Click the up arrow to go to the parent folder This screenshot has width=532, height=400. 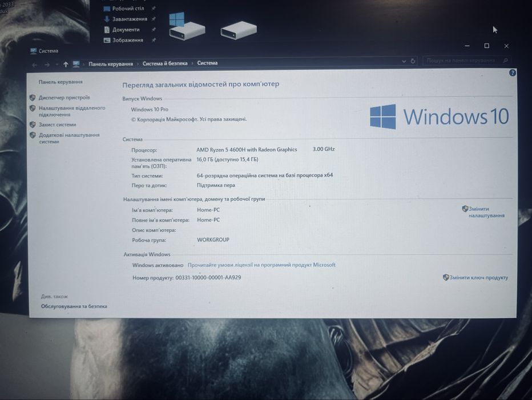tap(66, 64)
